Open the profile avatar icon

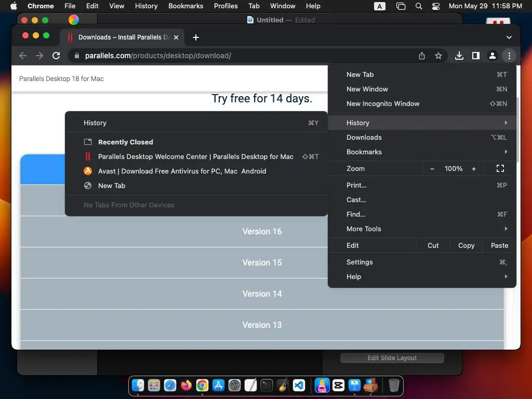(493, 56)
